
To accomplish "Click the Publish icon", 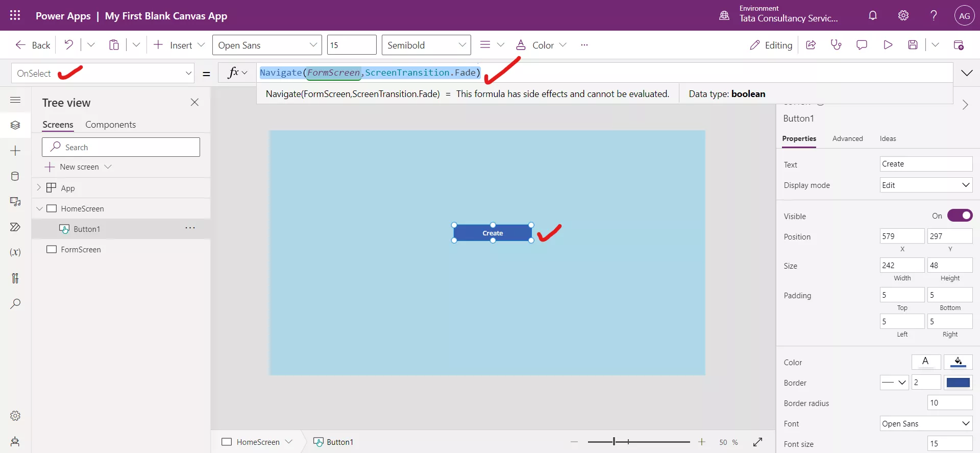I will pos(959,45).
